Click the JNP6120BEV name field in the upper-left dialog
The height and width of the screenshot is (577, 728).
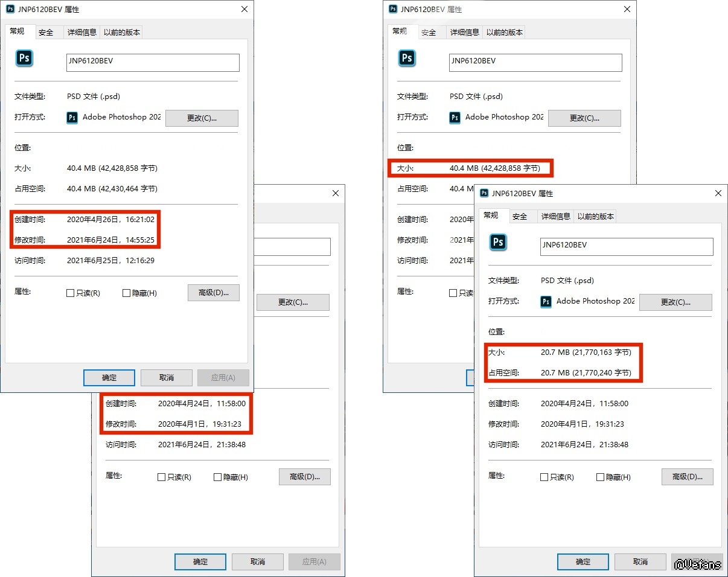click(153, 63)
